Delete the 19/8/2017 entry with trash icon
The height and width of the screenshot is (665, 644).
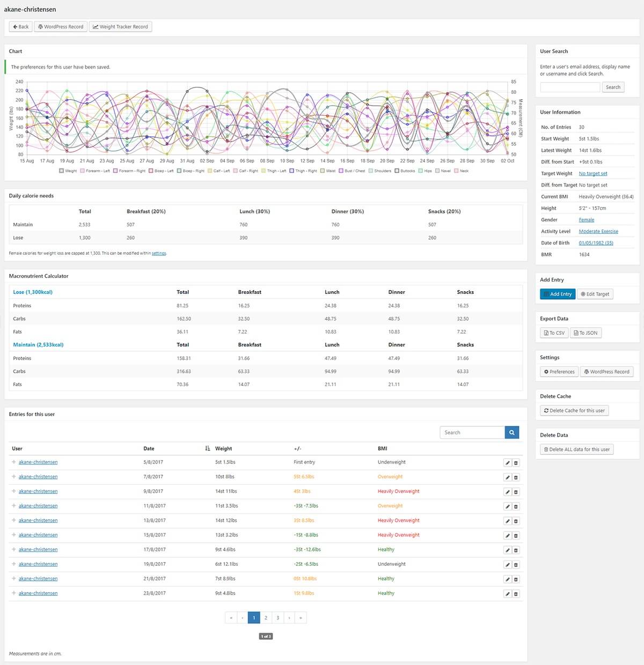click(x=516, y=565)
